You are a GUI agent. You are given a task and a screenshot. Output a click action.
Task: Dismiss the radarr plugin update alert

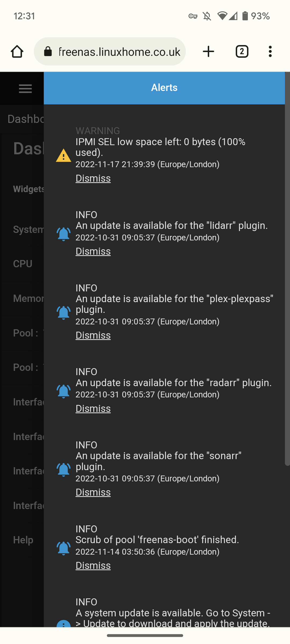coord(93,409)
